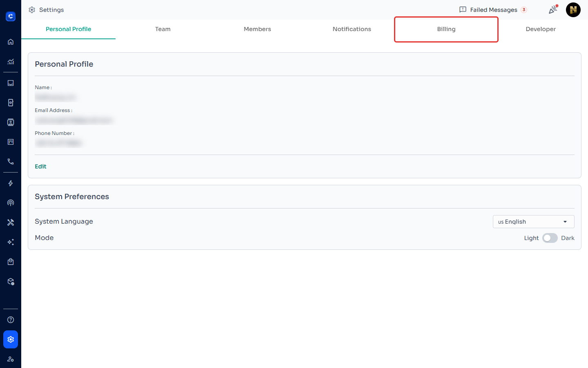This screenshot has height=368, width=588.
Task: Open the box with gear icon in sidebar
Action: coord(11,282)
